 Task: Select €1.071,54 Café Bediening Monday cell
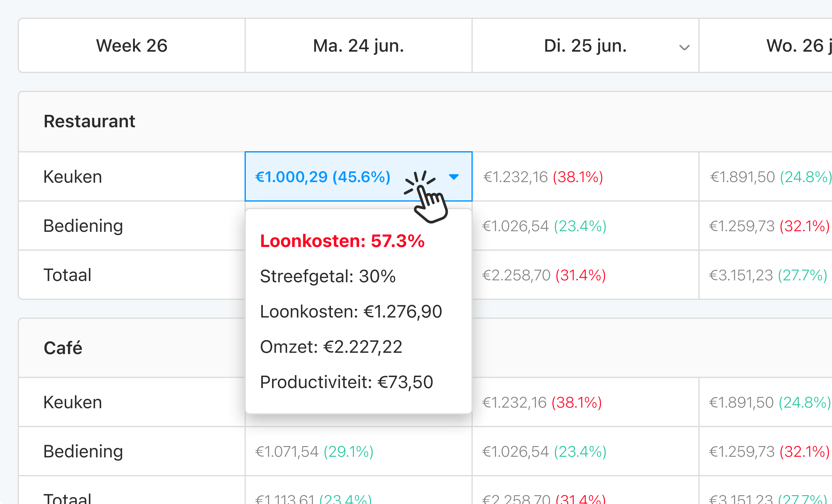click(x=286, y=451)
